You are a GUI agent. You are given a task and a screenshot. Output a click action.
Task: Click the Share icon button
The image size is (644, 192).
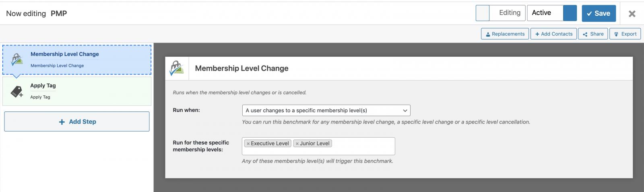pyautogui.click(x=593, y=34)
